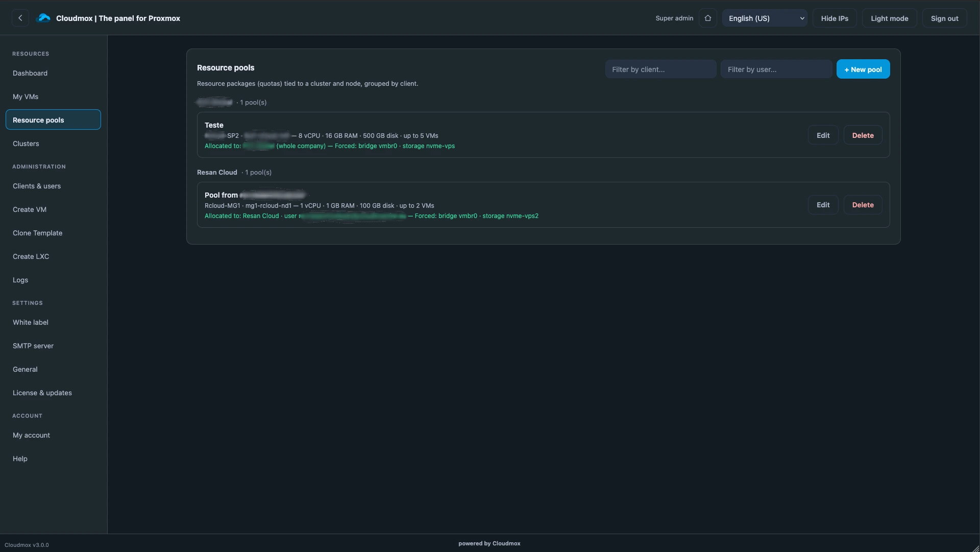Image resolution: width=980 pixels, height=552 pixels.
Task: Open the Clusters page
Action: pos(53,143)
